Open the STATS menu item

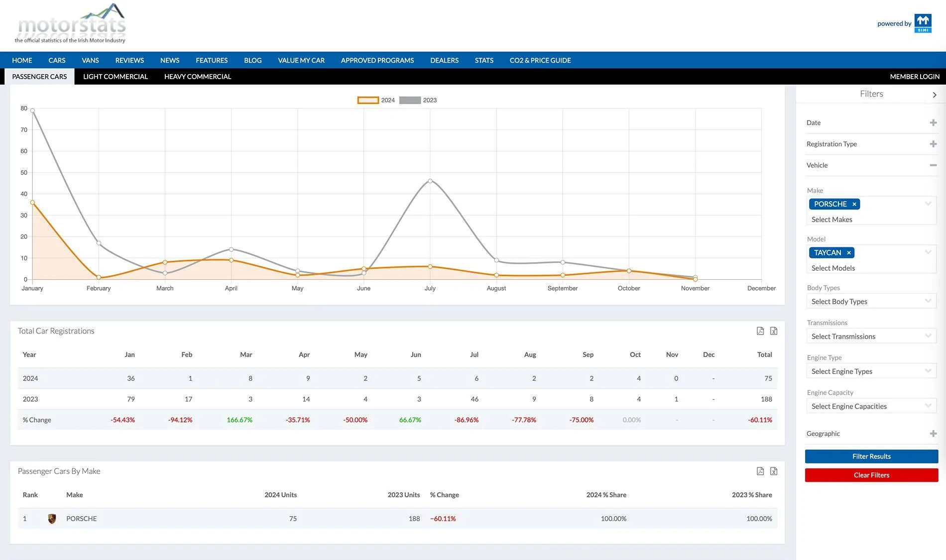pos(484,60)
